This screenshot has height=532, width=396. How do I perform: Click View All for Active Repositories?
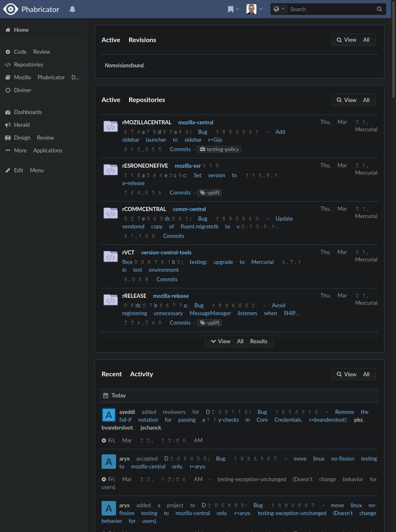[353, 100]
